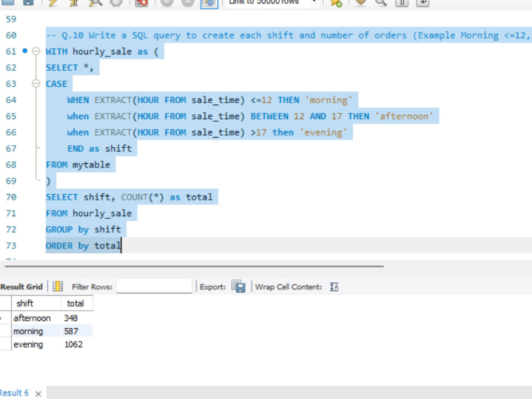Click the beautify query broom icon
532x399 pixels.
tap(361, 2)
